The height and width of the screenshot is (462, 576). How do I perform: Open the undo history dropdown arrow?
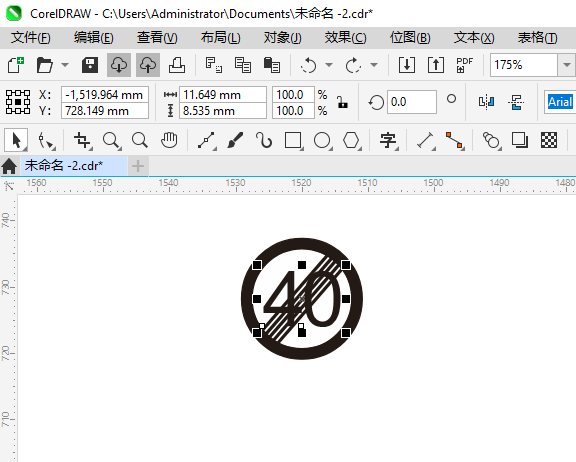click(329, 65)
